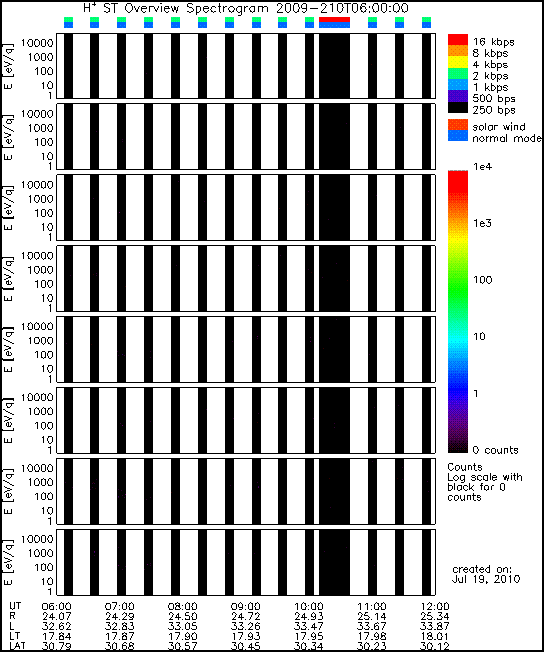This screenshot has width=544, height=652.
Task: Click the L value '32.83'
Action: click(x=119, y=627)
